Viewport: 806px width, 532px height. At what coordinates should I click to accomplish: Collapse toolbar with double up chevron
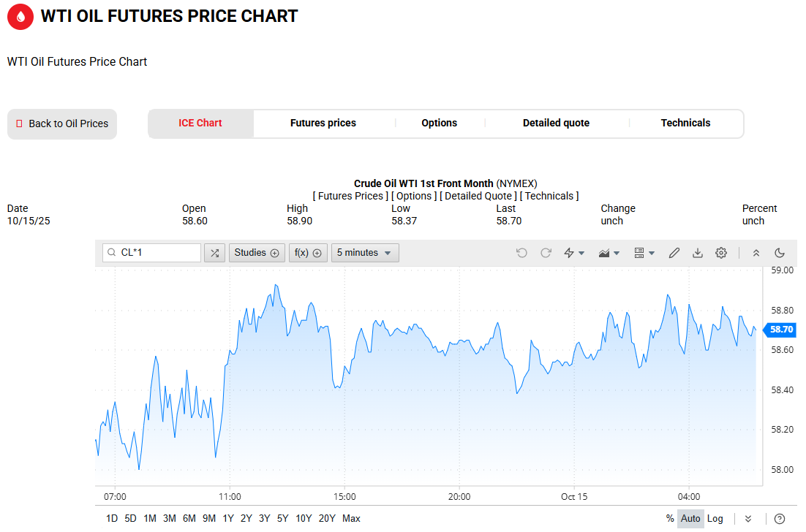[x=756, y=253]
